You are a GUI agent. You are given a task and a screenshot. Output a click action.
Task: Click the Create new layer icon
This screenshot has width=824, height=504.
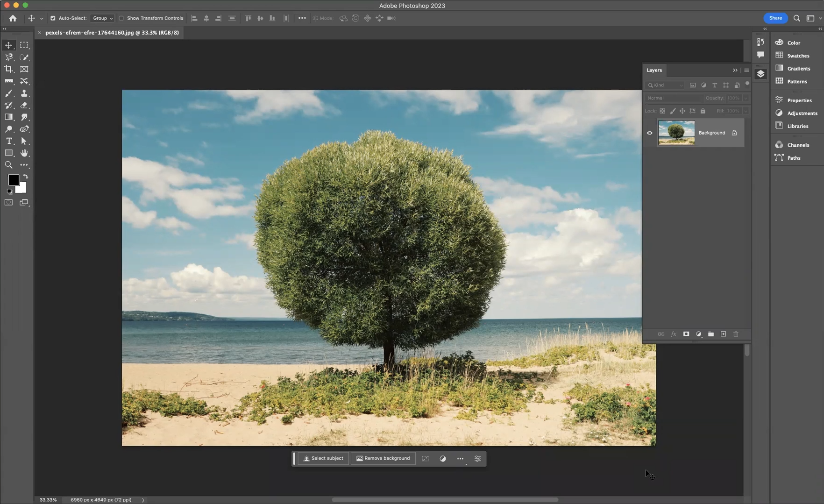(723, 334)
